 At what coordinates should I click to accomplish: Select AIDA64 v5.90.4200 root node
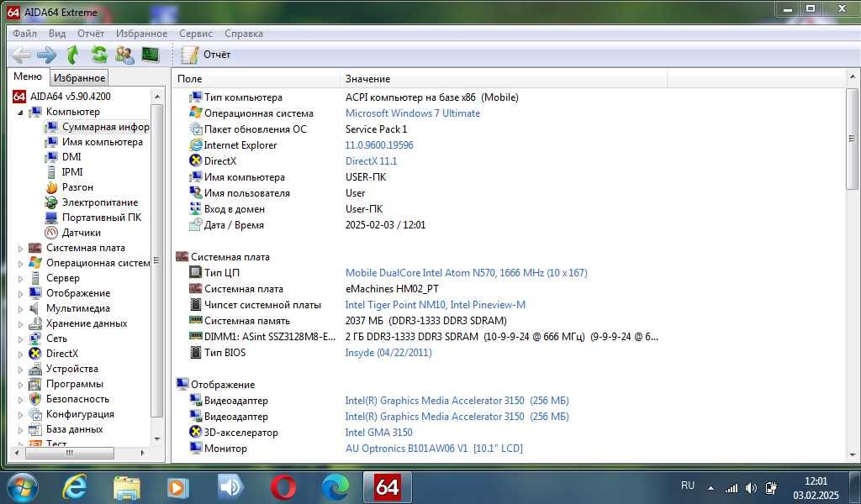coord(71,97)
